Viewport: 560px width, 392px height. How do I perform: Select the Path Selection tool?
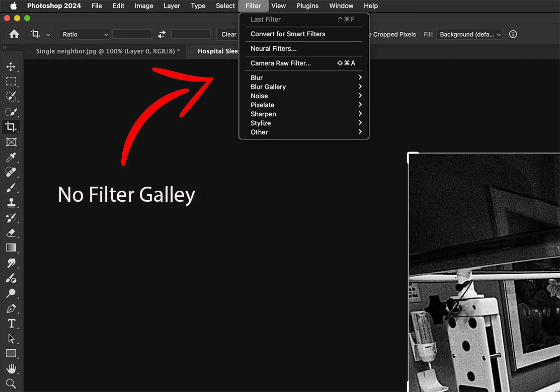[x=11, y=338]
